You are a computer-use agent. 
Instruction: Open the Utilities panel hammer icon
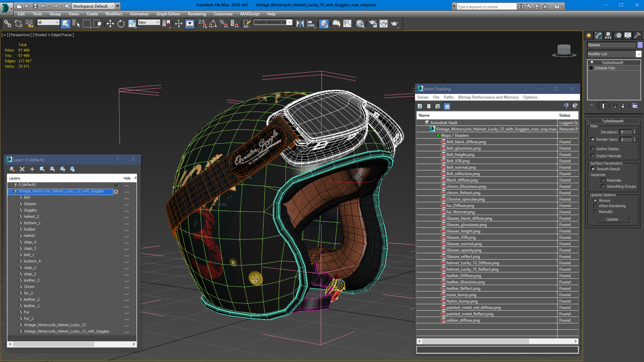[x=637, y=35]
